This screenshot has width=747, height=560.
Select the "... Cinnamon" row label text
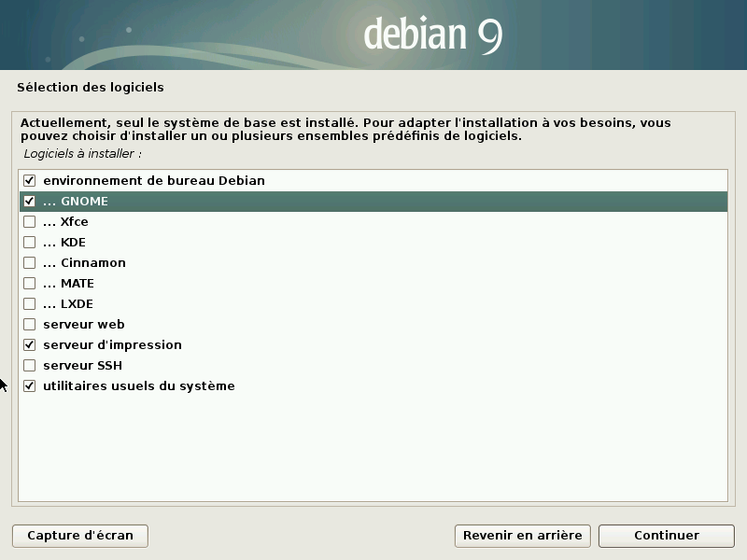[84, 262]
